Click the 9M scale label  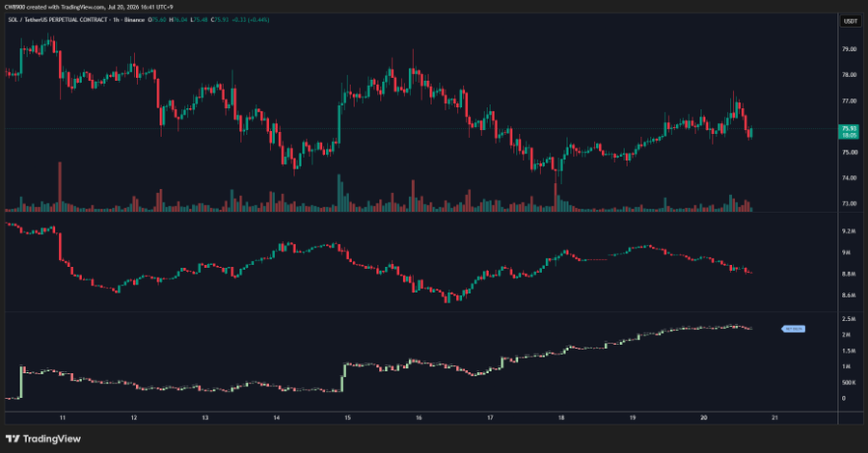846,253
